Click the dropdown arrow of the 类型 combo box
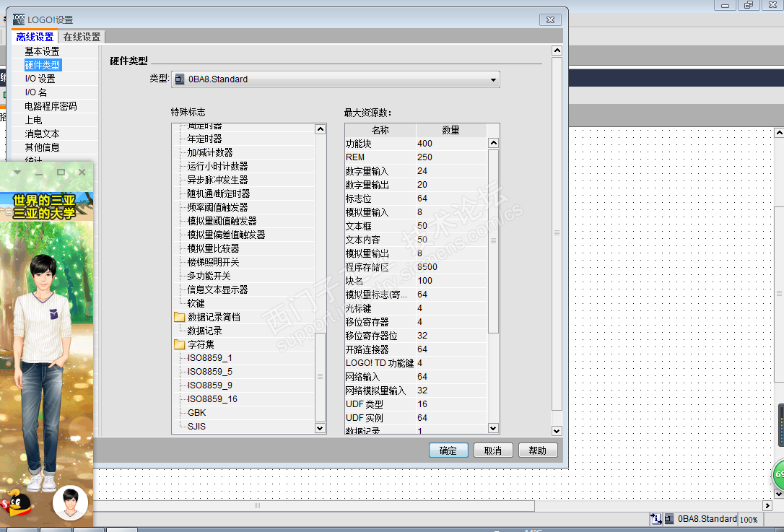The image size is (784, 532). (493, 80)
